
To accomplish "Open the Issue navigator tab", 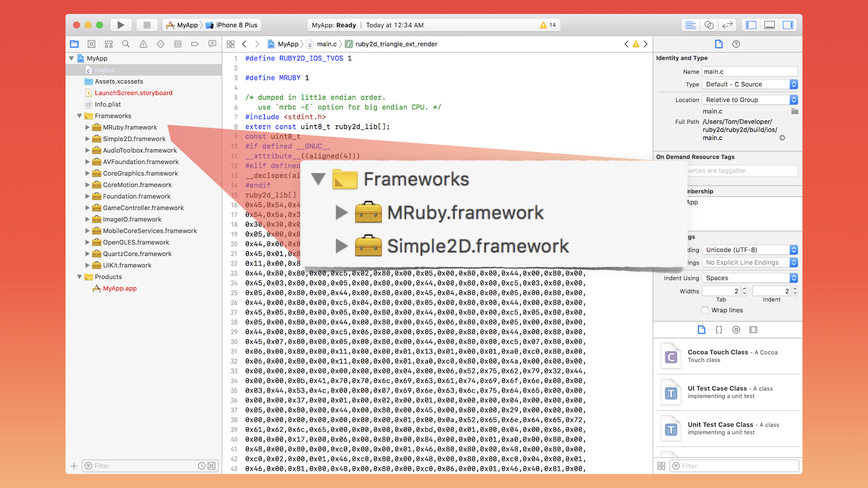I will [x=143, y=44].
